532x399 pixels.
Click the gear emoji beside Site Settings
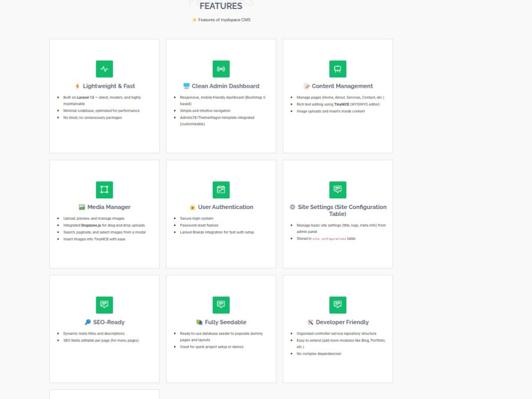point(292,207)
